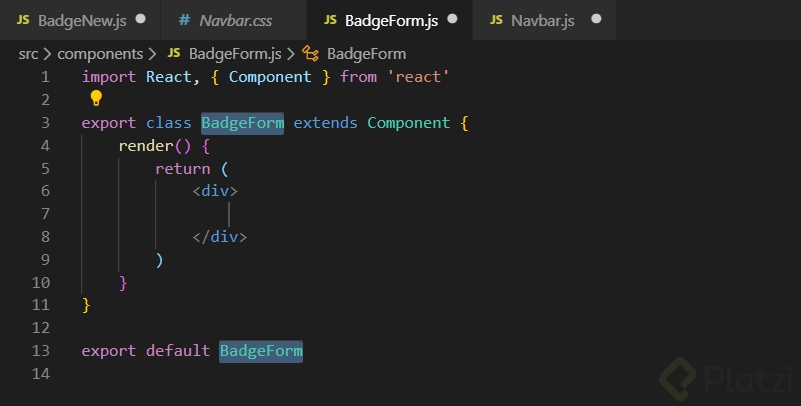
Task: Close the unsaved BadgeNew.js tab via its dot
Action: (140, 19)
